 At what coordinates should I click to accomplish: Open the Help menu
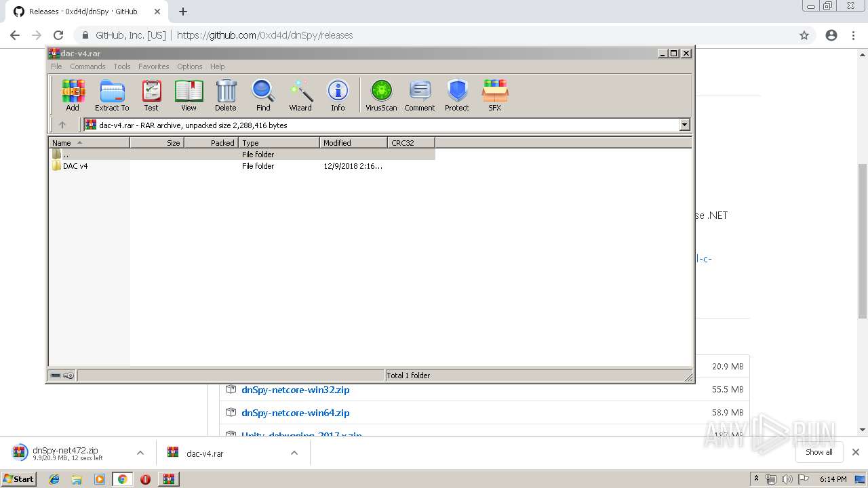(217, 66)
